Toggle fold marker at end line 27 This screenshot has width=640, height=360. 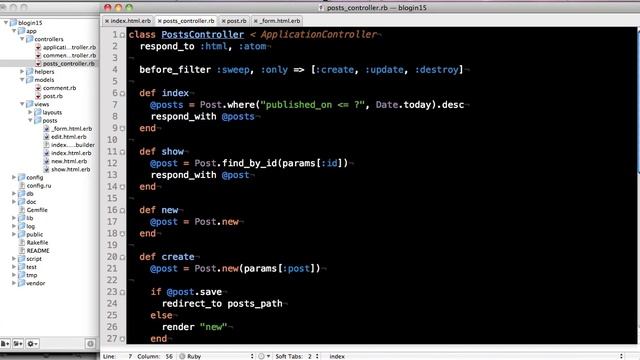pos(122,339)
